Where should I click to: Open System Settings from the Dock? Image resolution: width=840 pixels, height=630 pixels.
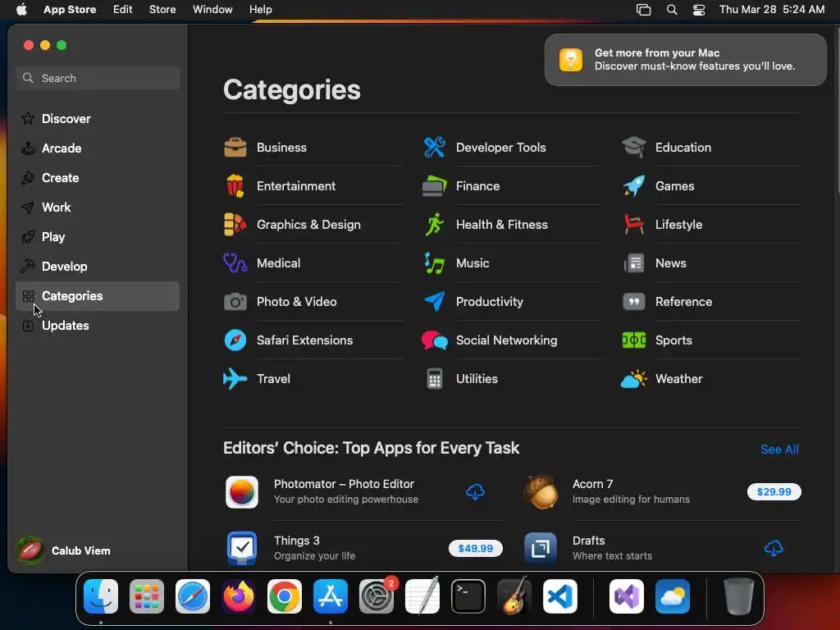376,596
